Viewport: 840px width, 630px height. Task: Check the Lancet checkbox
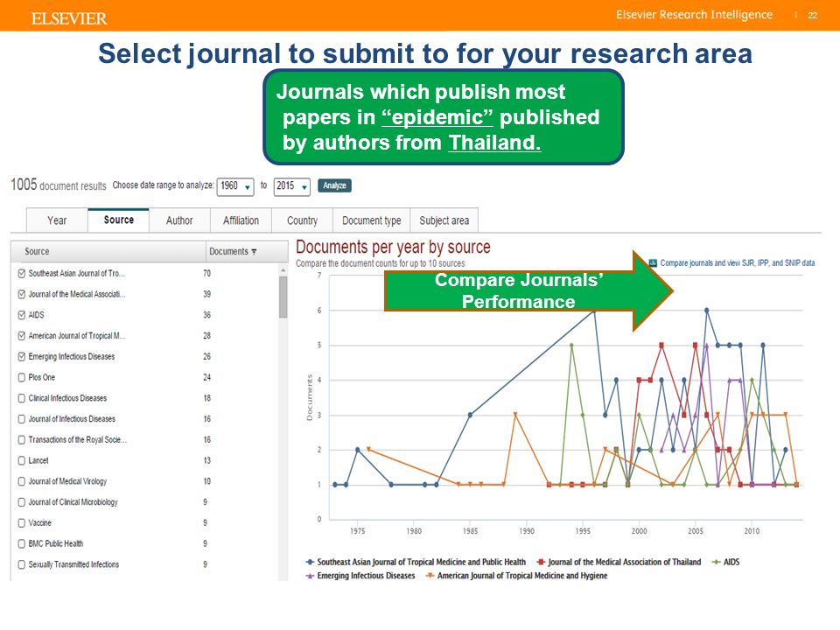21,460
